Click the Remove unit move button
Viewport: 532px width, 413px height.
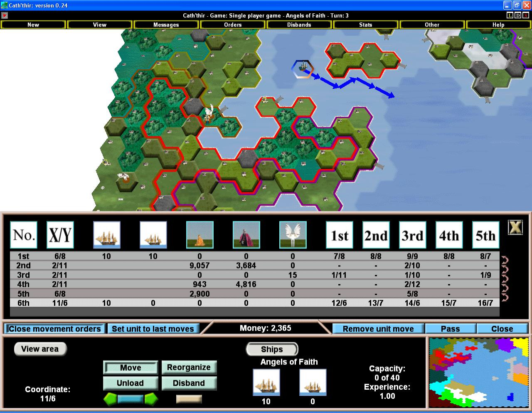[x=378, y=329]
